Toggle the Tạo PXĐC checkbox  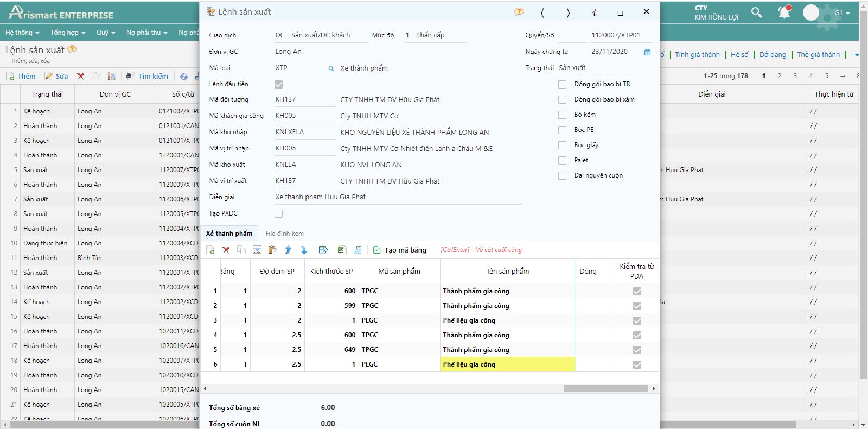pos(278,213)
